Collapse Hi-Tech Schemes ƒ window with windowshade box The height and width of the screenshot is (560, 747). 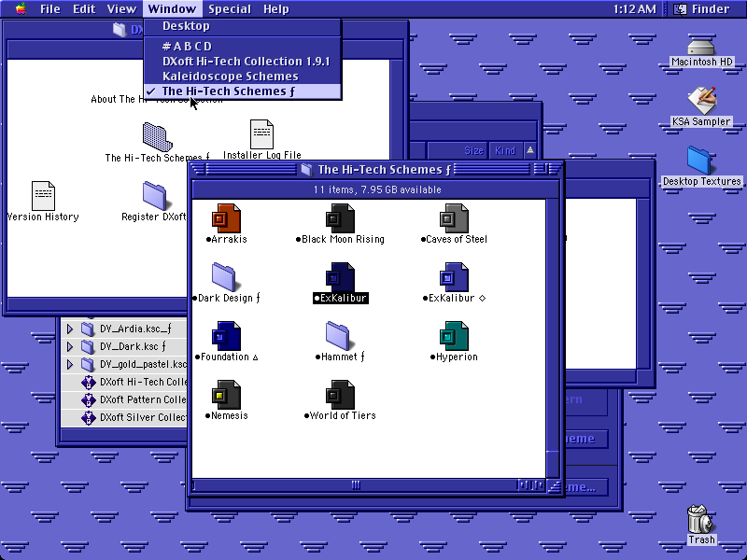click(x=554, y=169)
